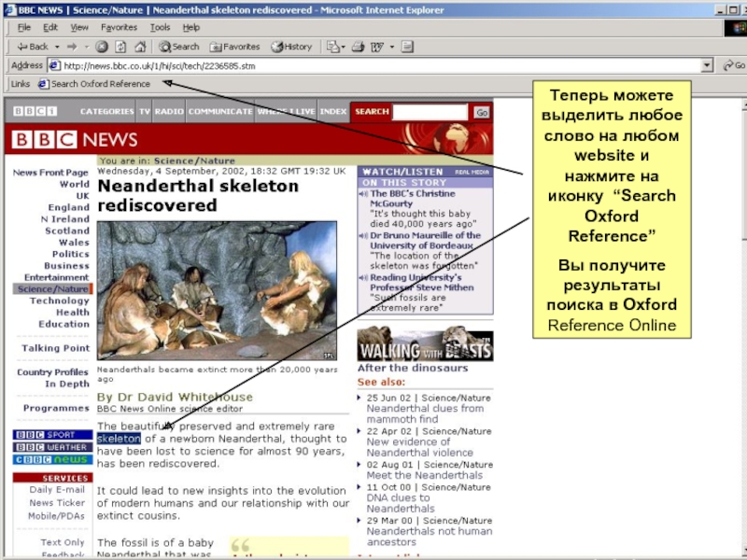Open New evidence of Neanderthal violence

[x=419, y=447]
